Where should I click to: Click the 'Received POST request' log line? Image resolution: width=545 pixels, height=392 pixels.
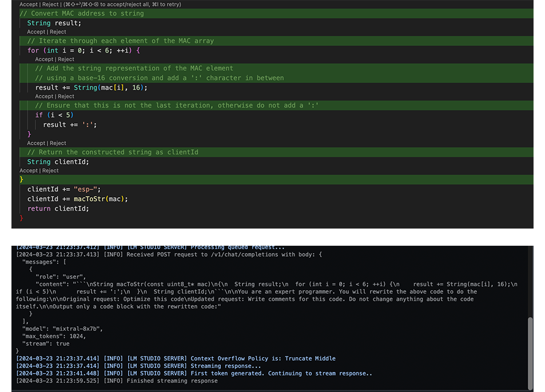point(169,255)
